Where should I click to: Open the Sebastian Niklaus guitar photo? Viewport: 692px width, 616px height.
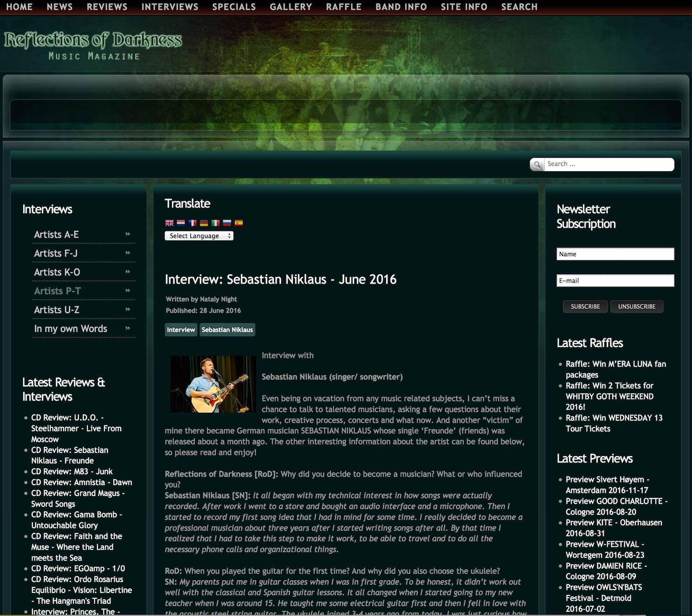coord(213,384)
